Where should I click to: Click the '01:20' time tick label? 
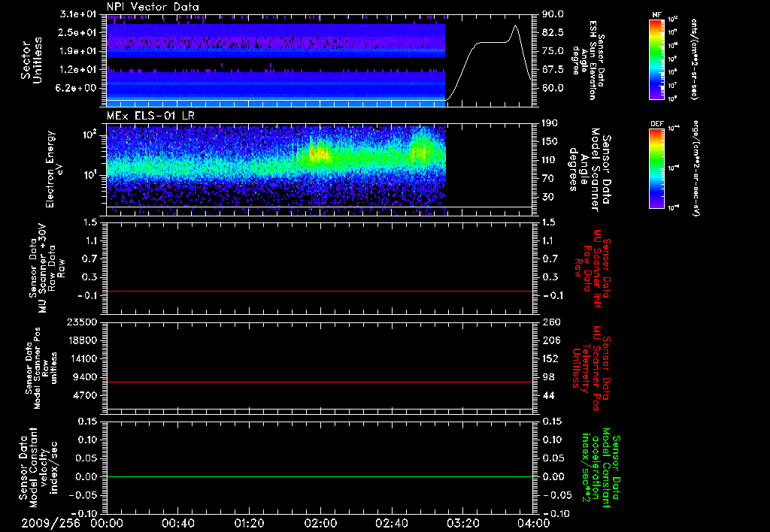click(x=249, y=523)
